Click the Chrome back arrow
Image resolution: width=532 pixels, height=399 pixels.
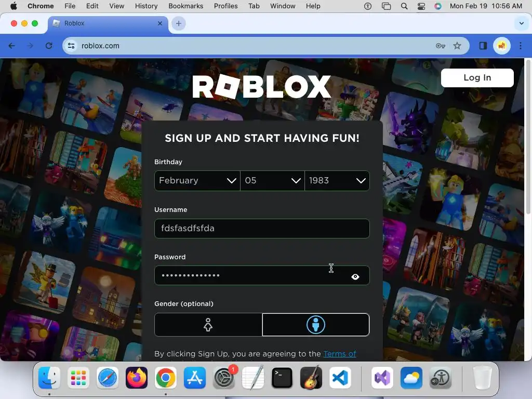coord(11,46)
